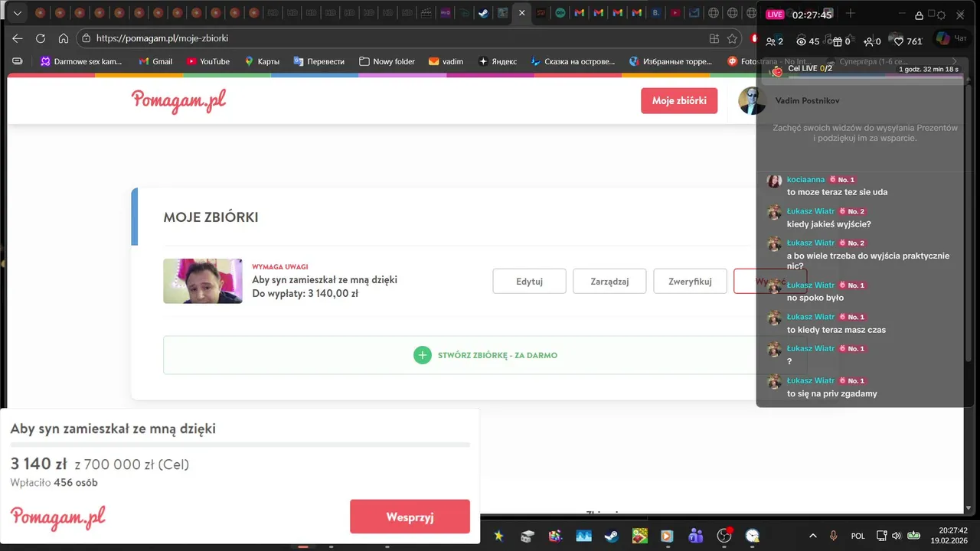Viewport: 980px width, 551px height.
Task: Click the yellow star taskbar icon
Action: (499, 536)
